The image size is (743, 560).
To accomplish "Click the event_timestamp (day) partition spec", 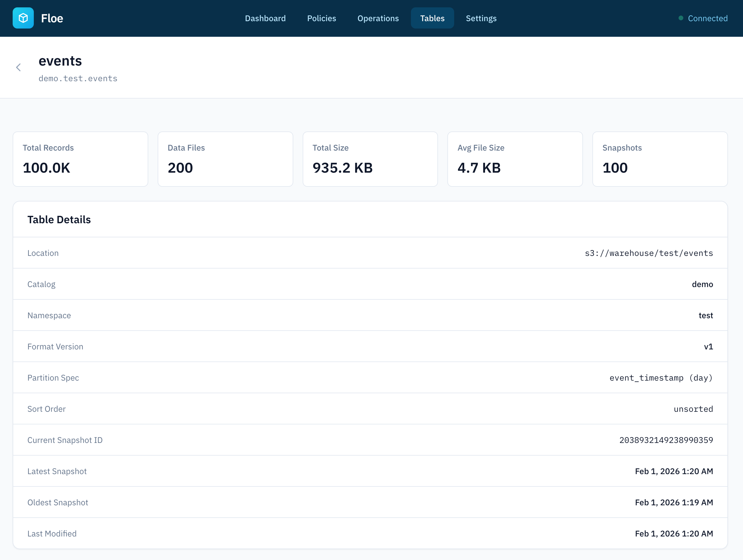I will (x=661, y=378).
